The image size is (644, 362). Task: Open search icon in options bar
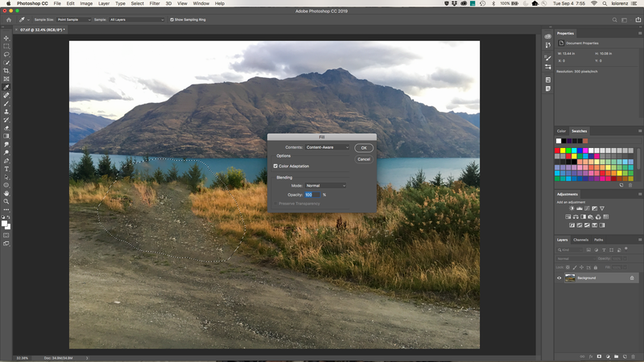coord(614,19)
